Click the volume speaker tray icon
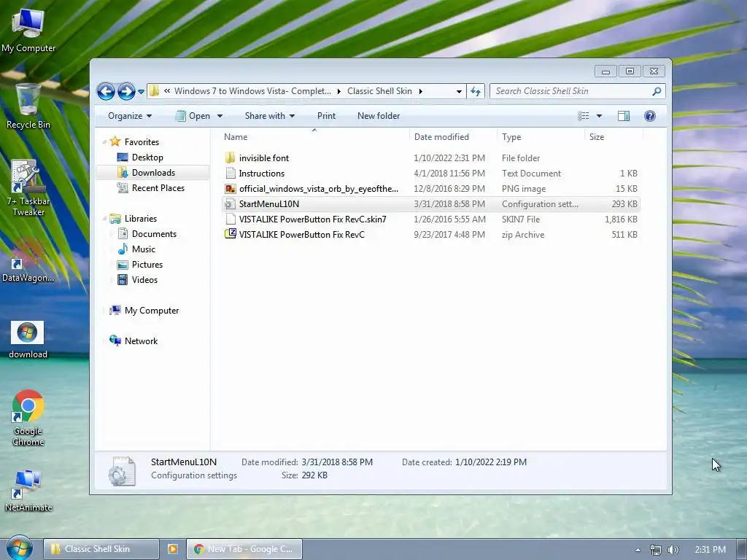This screenshot has width=747, height=560. 673,550
